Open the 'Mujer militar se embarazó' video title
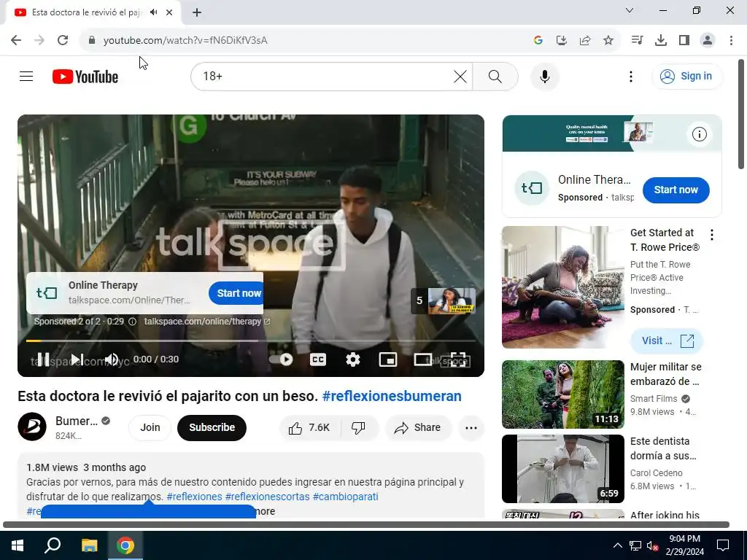The width and height of the screenshot is (747, 560). point(665,374)
